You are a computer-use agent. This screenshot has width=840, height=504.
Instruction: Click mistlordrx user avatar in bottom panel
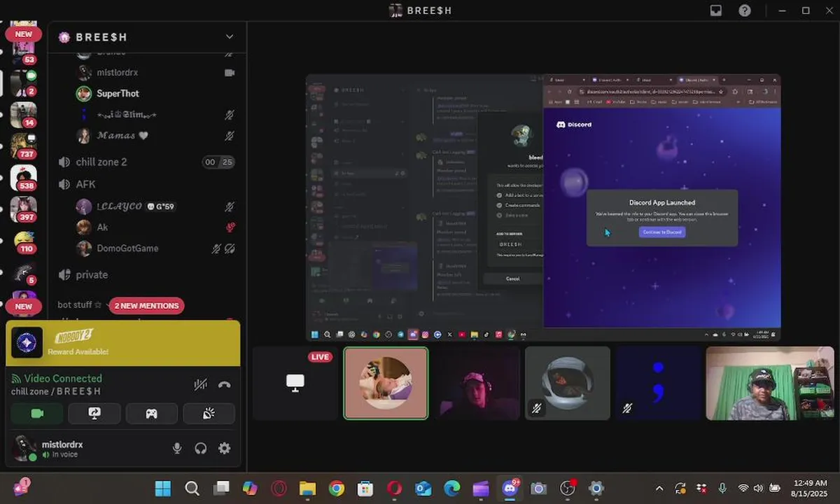tap(24, 448)
